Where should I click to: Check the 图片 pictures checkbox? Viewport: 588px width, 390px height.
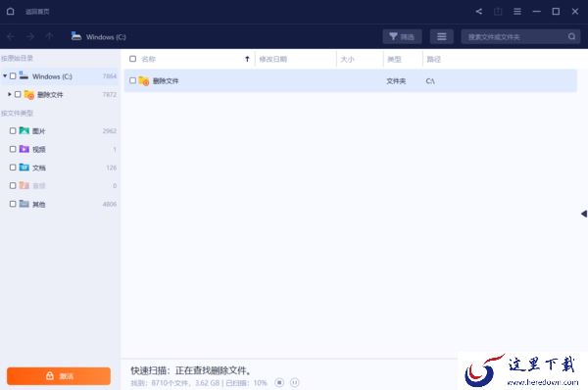coord(13,131)
